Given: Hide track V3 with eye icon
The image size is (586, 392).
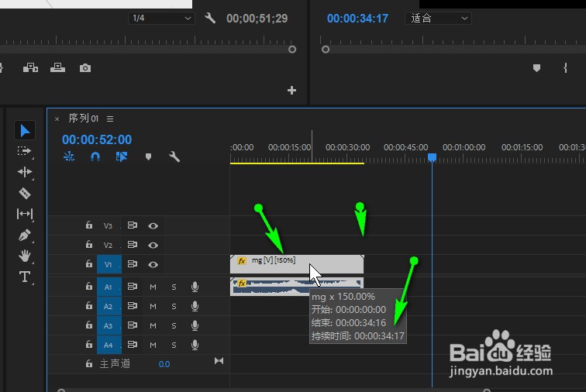Looking at the screenshot, I should [153, 225].
